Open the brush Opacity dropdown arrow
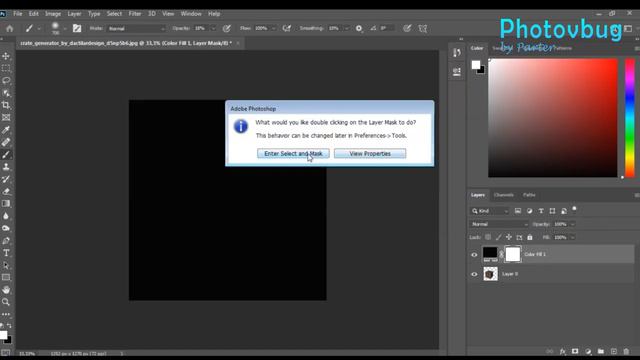Image resolution: width=640 pixels, height=360 pixels. pyautogui.click(x=213, y=29)
